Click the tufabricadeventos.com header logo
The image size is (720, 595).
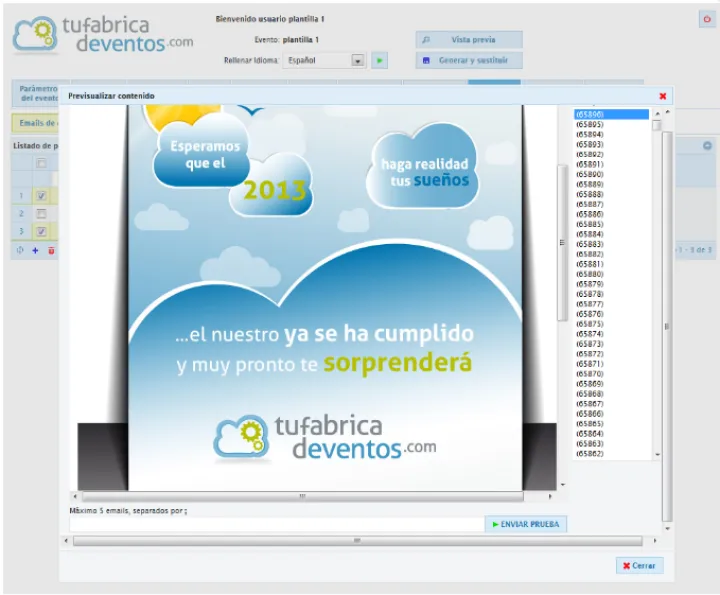(x=103, y=35)
